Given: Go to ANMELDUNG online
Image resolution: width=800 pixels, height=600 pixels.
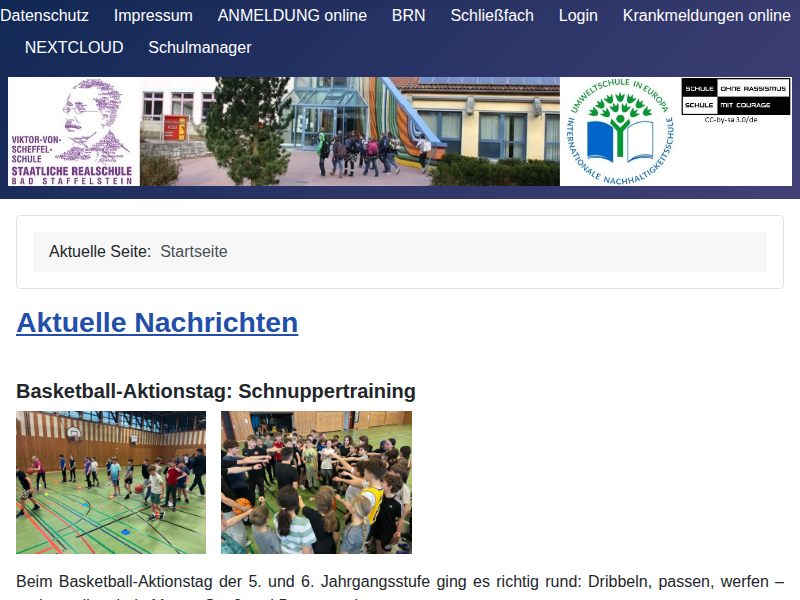Looking at the screenshot, I should click(292, 15).
